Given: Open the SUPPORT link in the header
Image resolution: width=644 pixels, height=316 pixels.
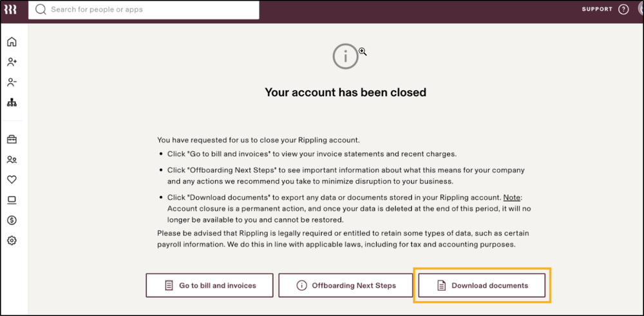Looking at the screenshot, I should 597,10.
